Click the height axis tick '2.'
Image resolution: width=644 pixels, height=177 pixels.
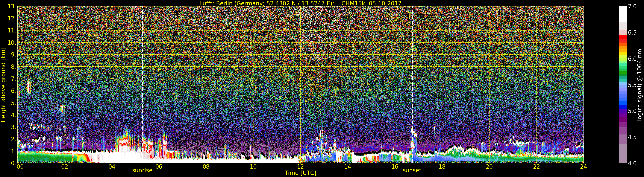click(13, 139)
